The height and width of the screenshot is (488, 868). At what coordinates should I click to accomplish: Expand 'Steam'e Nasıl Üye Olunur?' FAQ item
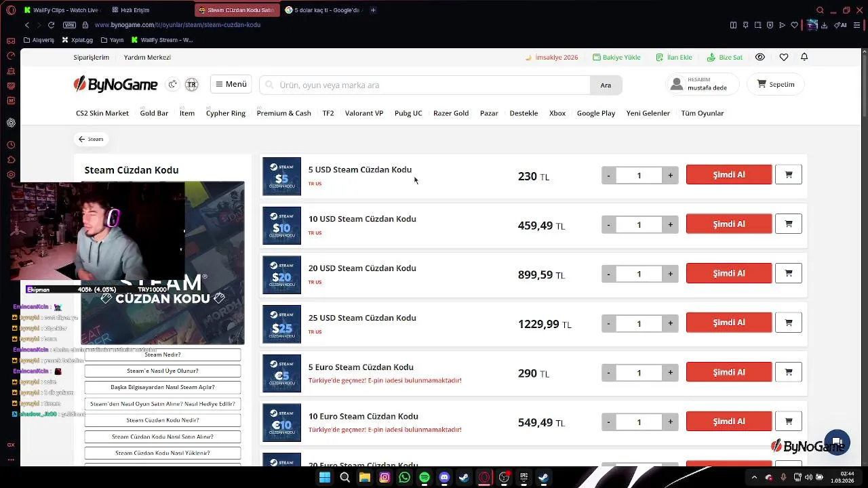click(163, 371)
